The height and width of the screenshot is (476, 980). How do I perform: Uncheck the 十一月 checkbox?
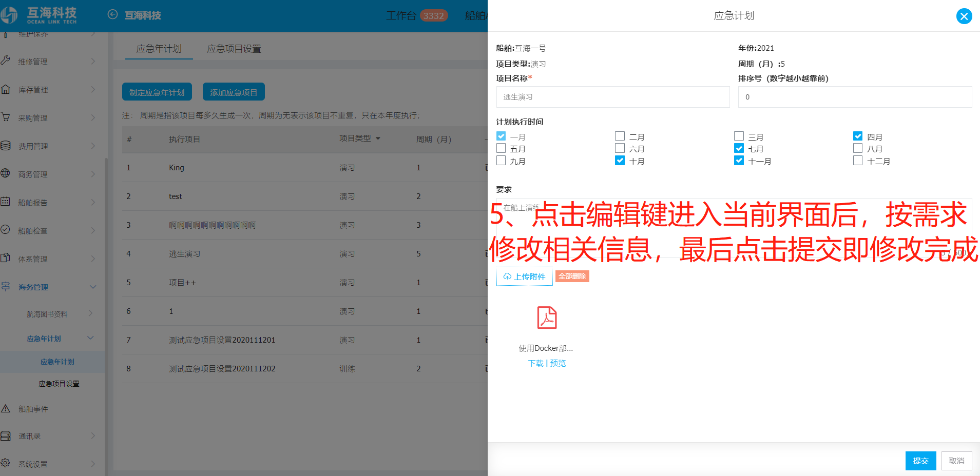[x=739, y=161]
